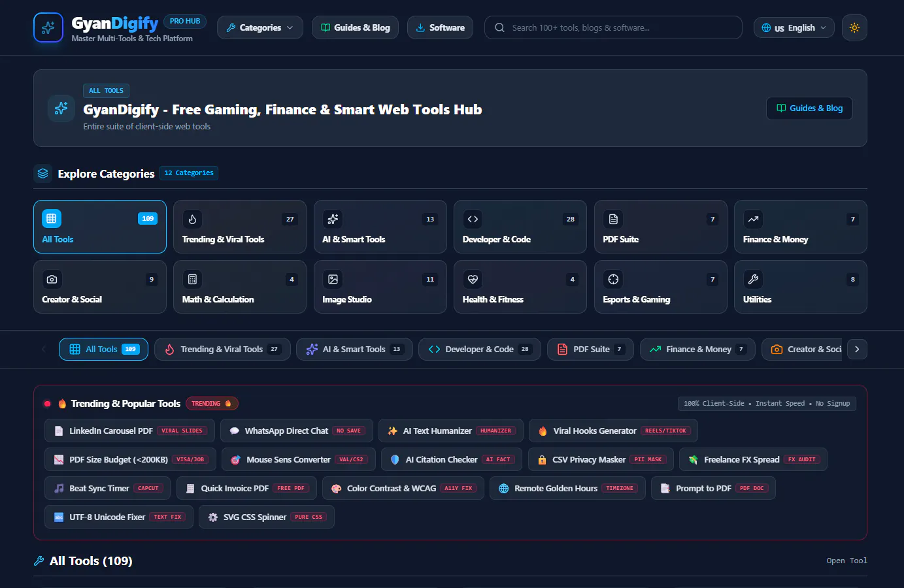Image resolution: width=904 pixels, height=588 pixels.
Task: Open the Esports & Gaming crosshair icon card
Action: [661, 287]
